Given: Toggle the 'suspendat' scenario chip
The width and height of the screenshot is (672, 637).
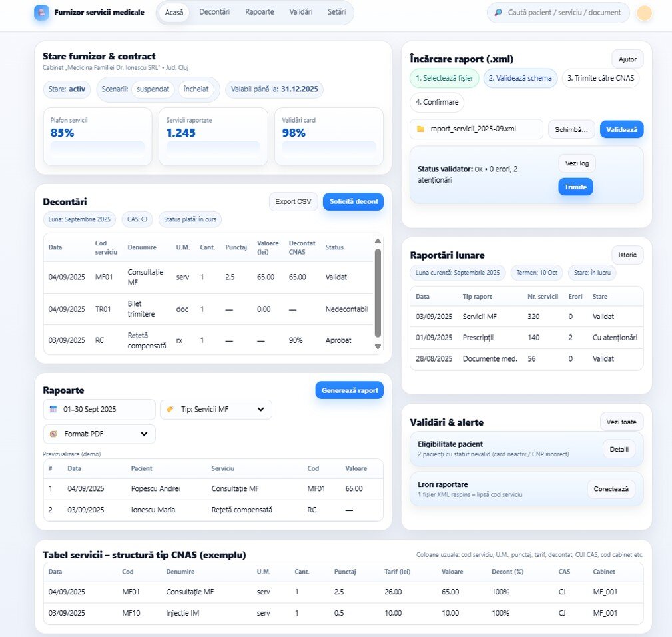Looking at the screenshot, I should 153,89.
